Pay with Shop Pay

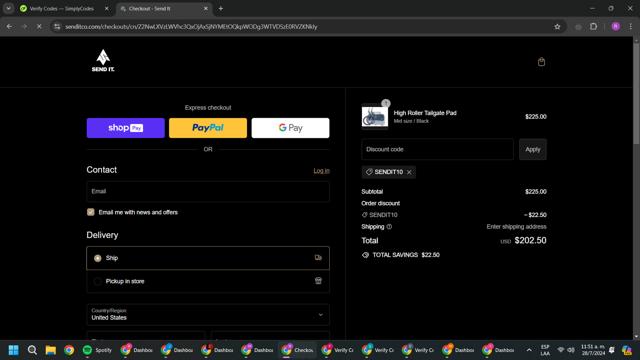126,128
